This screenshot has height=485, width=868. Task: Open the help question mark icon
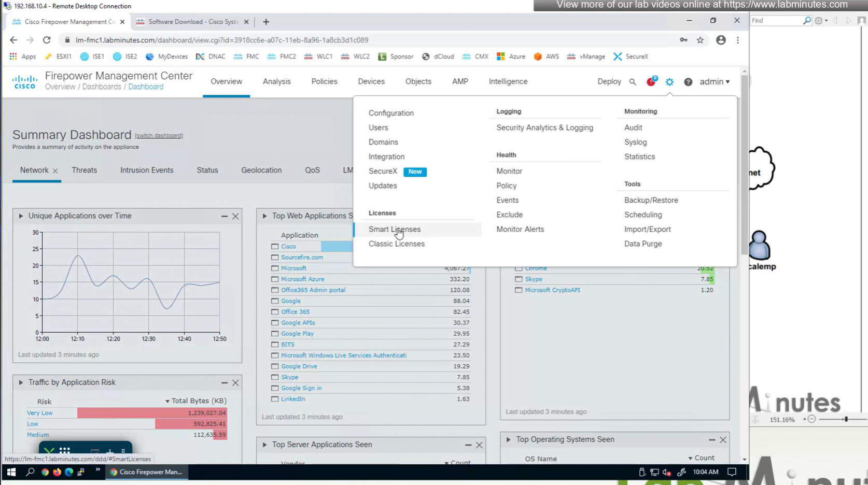pos(688,82)
